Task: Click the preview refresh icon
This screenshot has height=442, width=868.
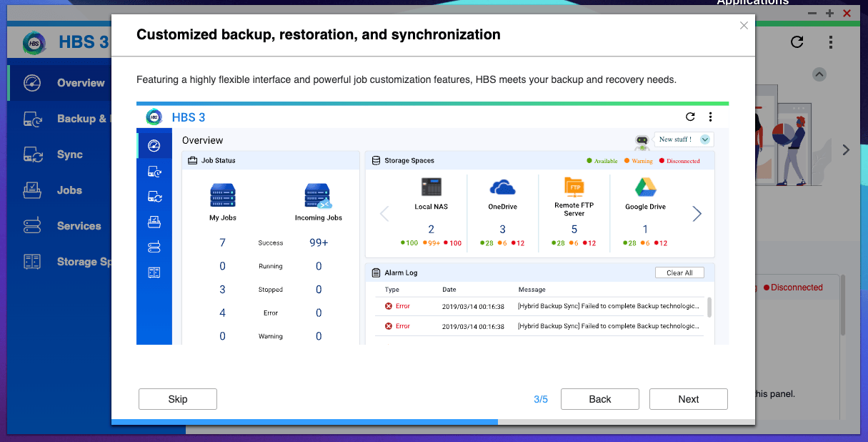Action: click(690, 117)
